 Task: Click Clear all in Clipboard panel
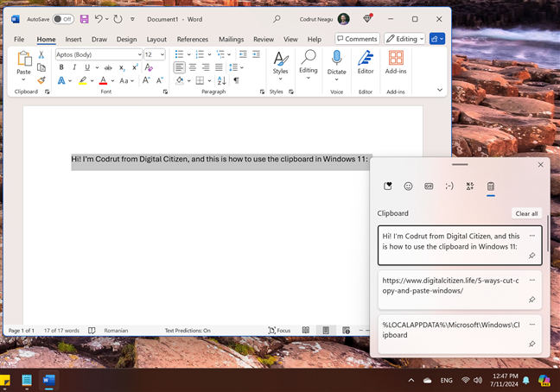pyautogui.click(x=526, y=213)
